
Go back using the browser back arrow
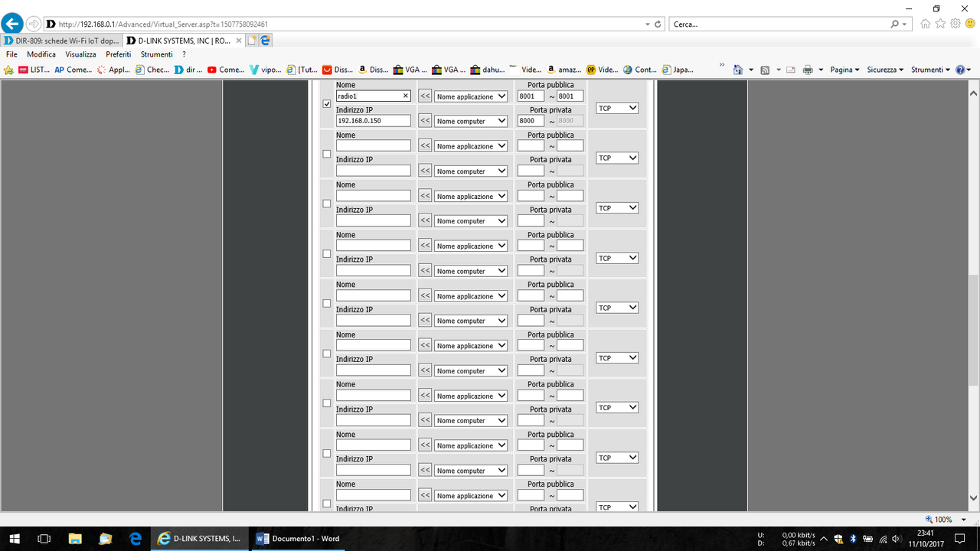tap(12, 24)
